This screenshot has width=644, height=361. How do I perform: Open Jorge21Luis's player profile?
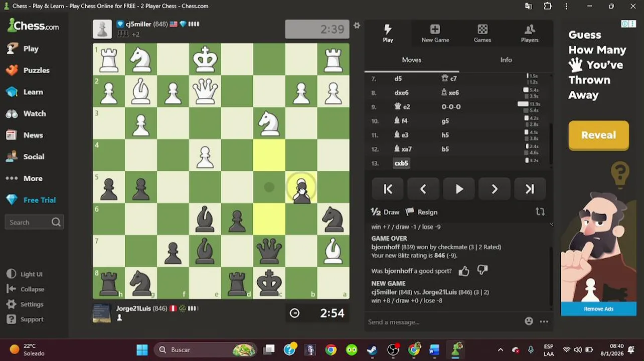tap(133, 308)
